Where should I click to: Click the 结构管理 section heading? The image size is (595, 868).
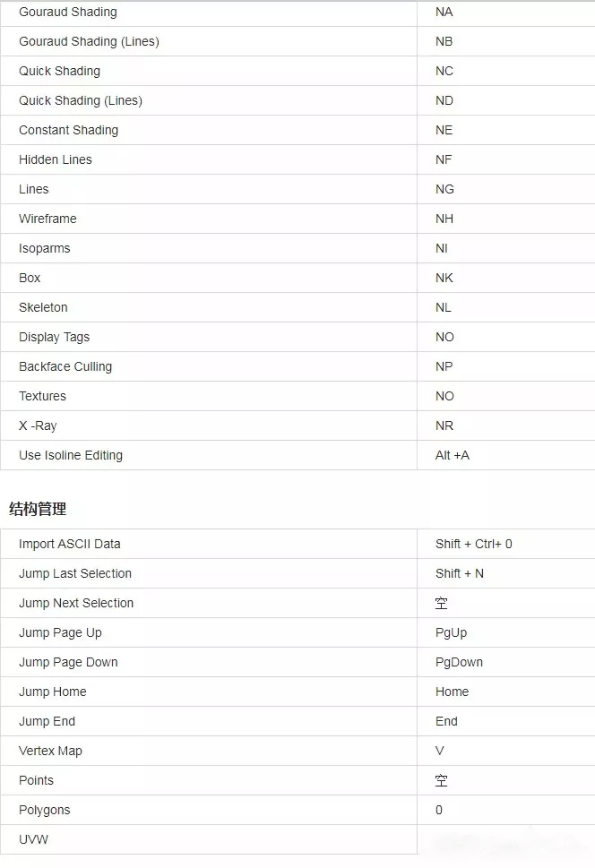(38, 509)
